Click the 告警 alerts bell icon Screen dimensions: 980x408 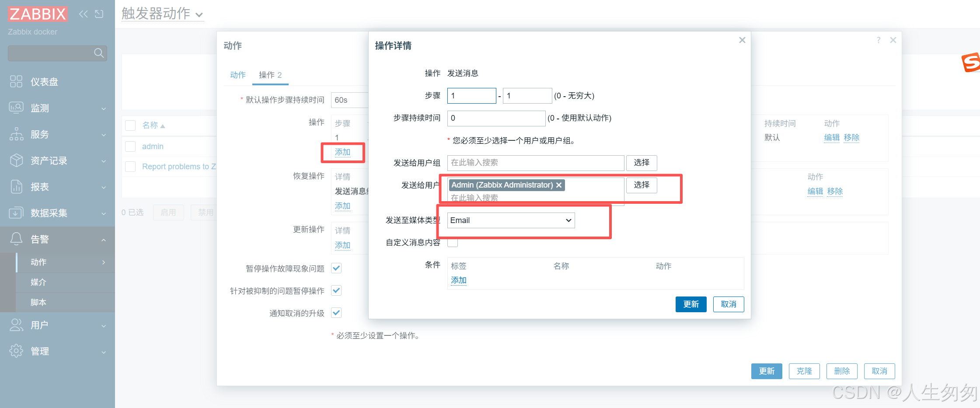pyautogui.click(x=16, y=239)
